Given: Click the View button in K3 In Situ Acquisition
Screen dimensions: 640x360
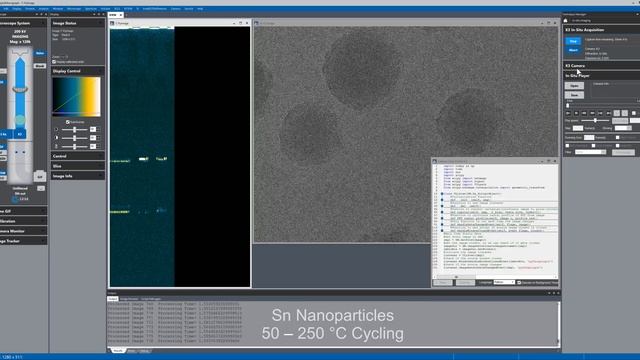Looking at the screenshot, I should (573, 41).
